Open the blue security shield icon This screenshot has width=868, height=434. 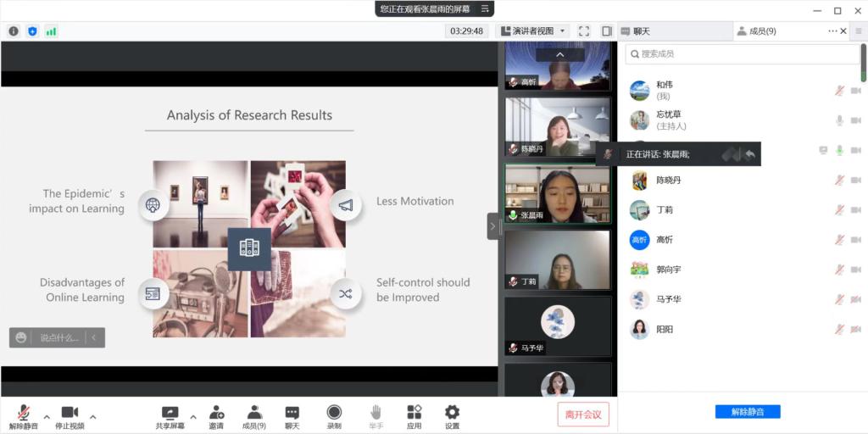(33, 31)
